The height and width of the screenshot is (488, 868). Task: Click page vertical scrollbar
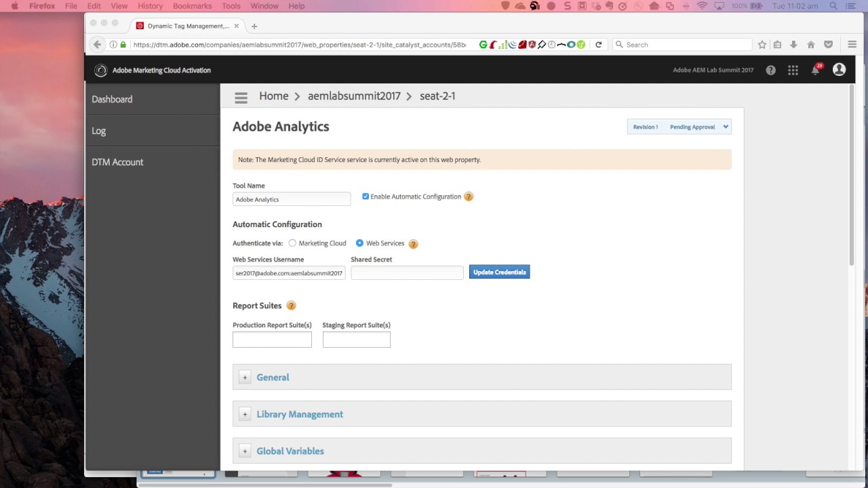[852, 176]
